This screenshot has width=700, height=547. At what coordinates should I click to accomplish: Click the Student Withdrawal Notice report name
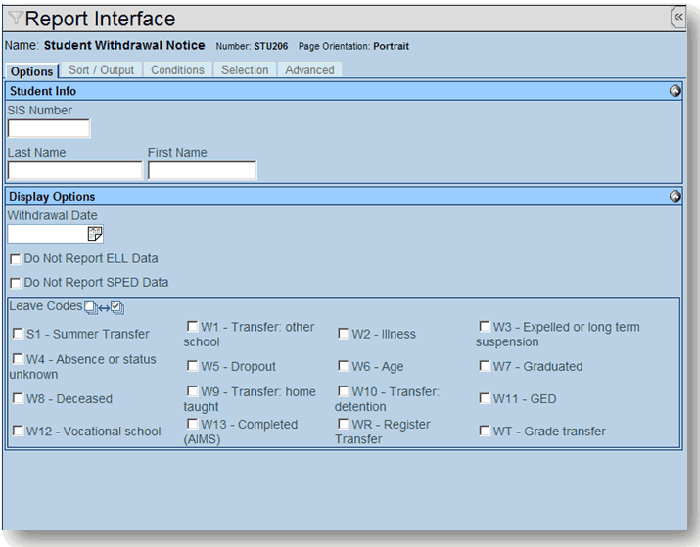tap(125, 46)
